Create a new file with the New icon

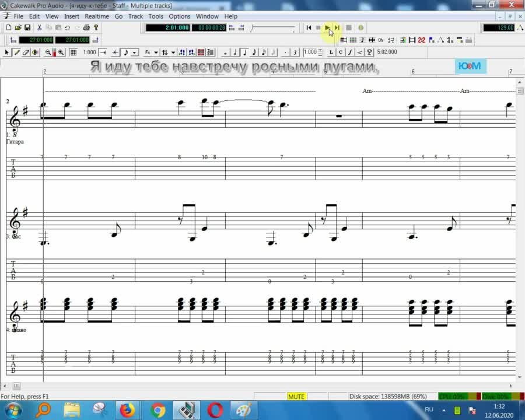coord(9,28)
